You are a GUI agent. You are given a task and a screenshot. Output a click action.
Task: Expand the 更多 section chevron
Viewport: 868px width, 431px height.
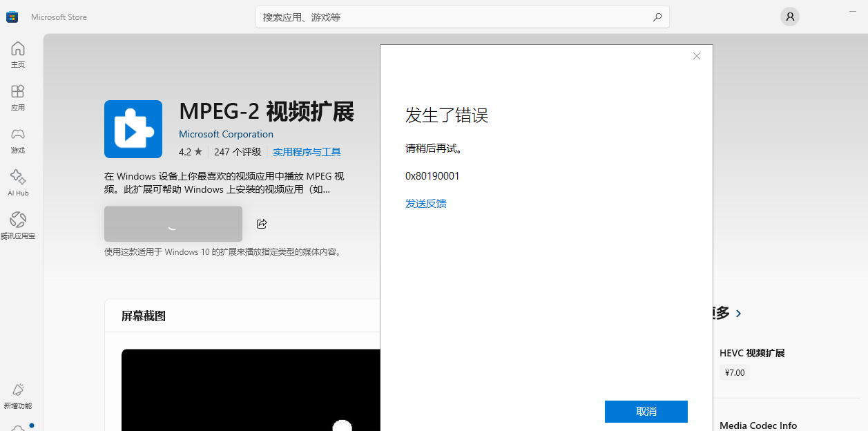coord(739,314)
